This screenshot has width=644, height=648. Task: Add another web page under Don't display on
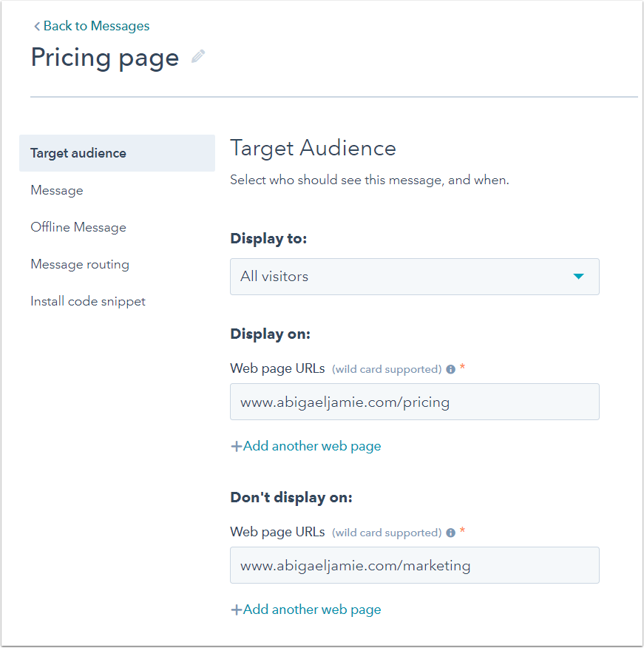click(x=312, y=610)
